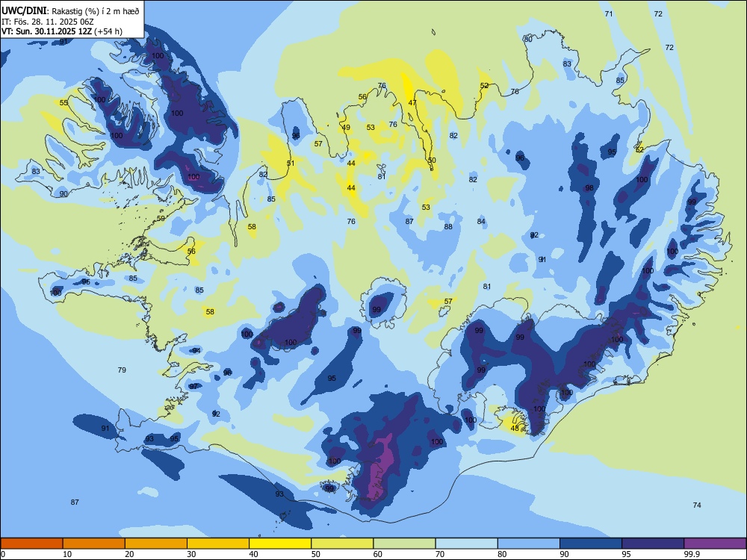The image size is (747, 560).
Task: Click the pale blue 70–80 legend swatch
Action: (466, 544)
